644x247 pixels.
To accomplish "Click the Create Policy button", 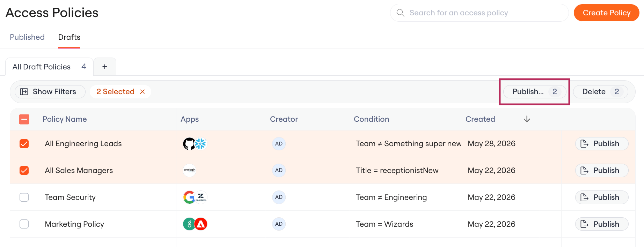I will [x=607, y=13].
